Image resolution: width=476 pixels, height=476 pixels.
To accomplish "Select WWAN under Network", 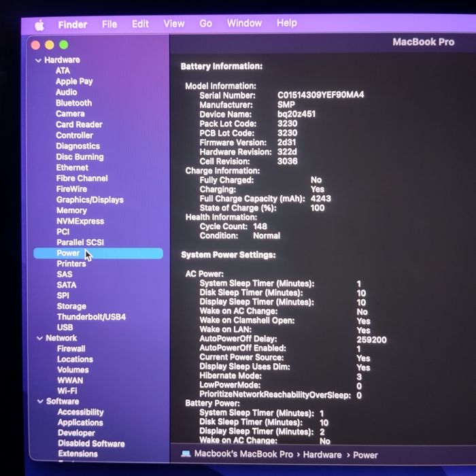I will point(70,381).
